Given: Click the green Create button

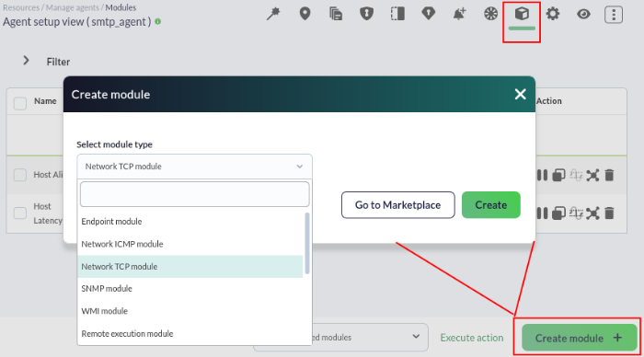Looking at the screenshot, I should (490, 205).
